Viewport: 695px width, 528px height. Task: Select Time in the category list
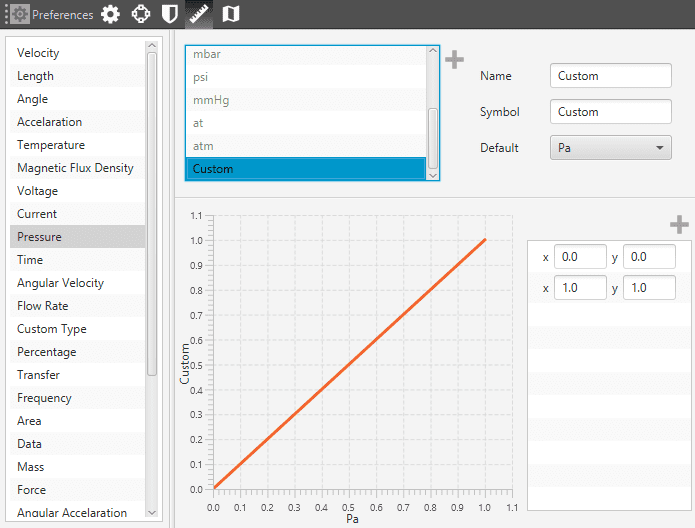coord(78,260)
